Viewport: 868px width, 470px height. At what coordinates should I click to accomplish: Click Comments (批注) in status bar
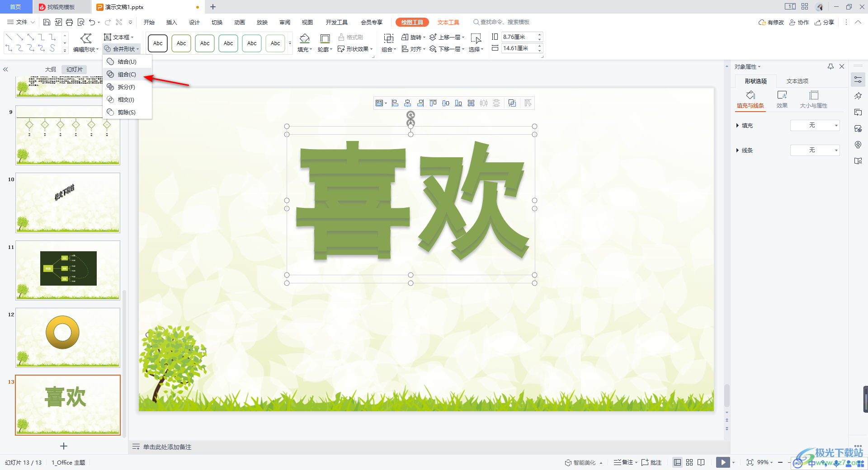651,462
